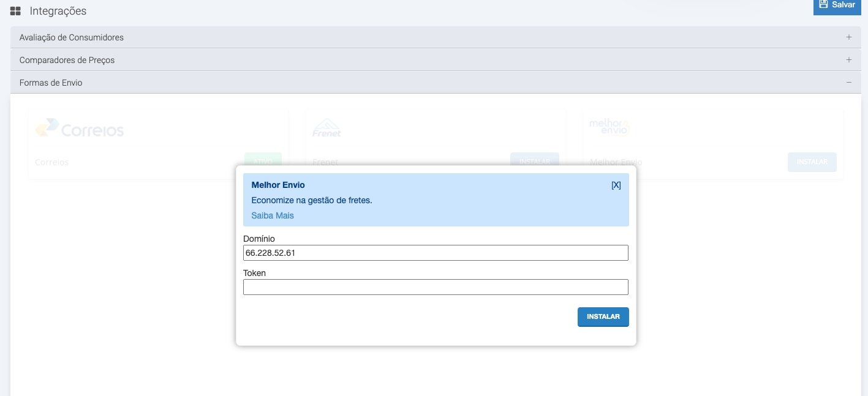Open the Saiba Mais link
The image size is (868, 396).
coord(273,215)
